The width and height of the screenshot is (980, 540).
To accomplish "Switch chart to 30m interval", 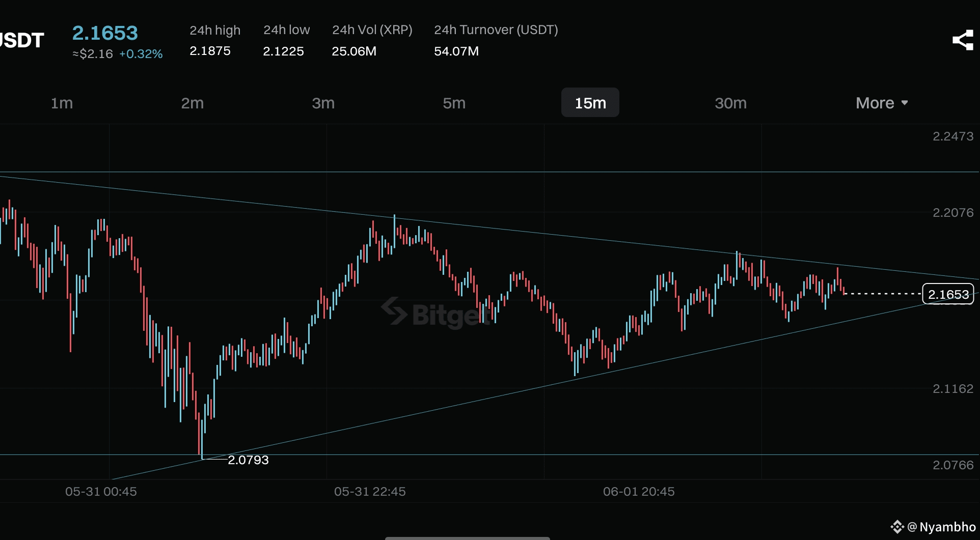I will click(x=731, y=103).
